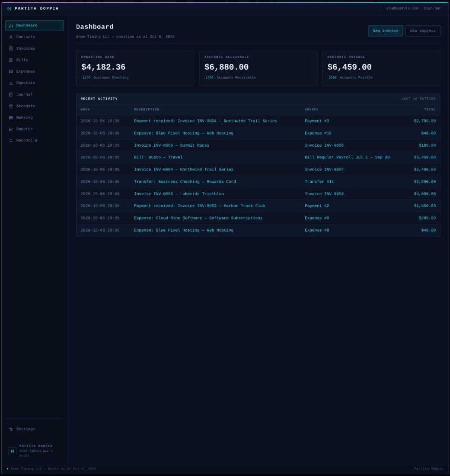Click the Deposits upload icon

pyautogui.click(x=11, y=83)
